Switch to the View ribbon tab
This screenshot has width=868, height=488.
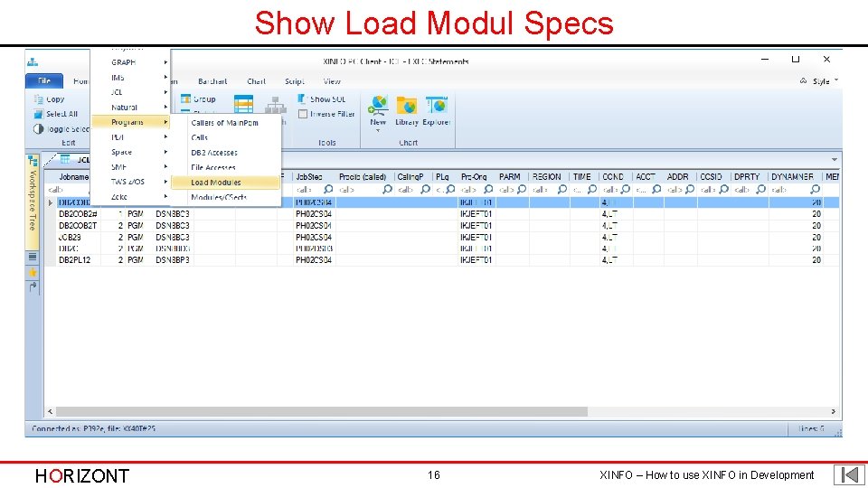click(332, 81)
